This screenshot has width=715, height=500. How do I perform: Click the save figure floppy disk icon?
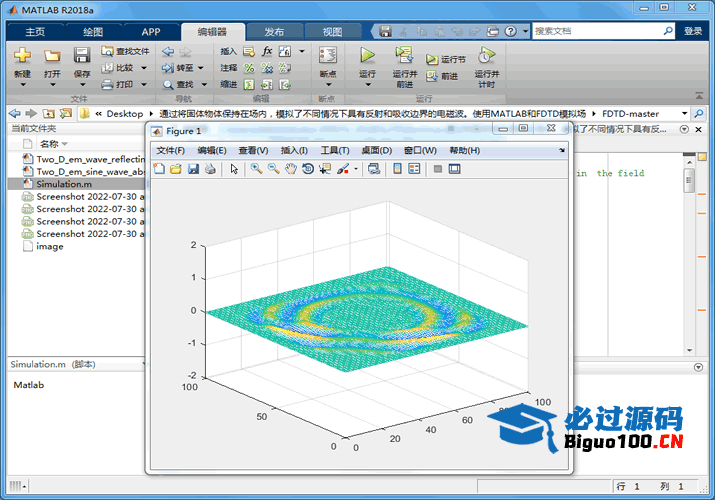click(193, 169)
